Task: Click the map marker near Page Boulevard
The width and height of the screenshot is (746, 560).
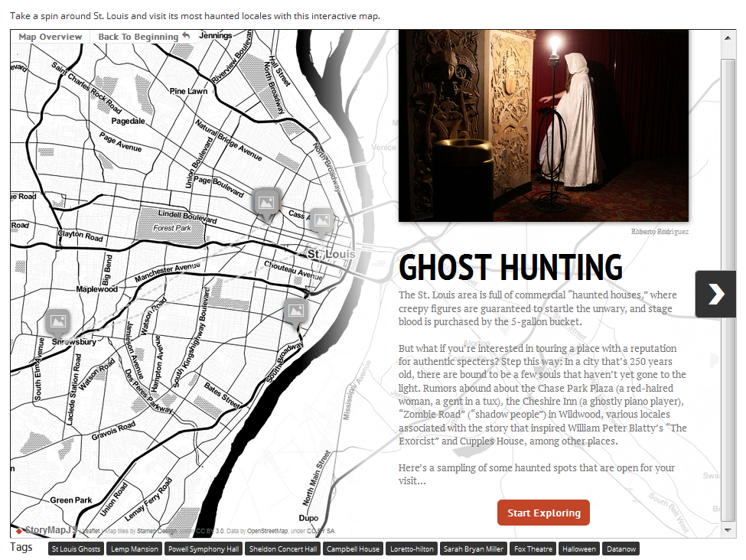Action: point(266,204)
